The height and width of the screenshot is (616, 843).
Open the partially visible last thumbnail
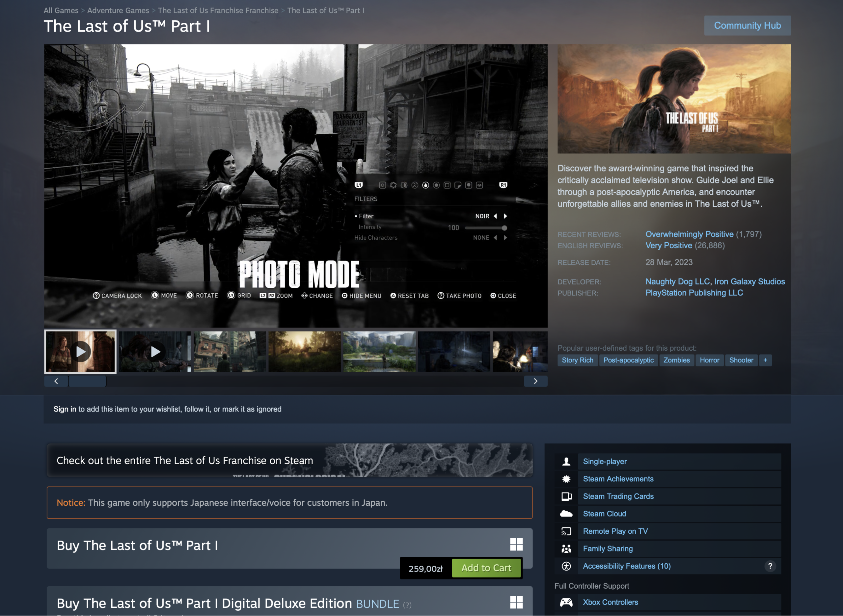(x=520, y=352)
